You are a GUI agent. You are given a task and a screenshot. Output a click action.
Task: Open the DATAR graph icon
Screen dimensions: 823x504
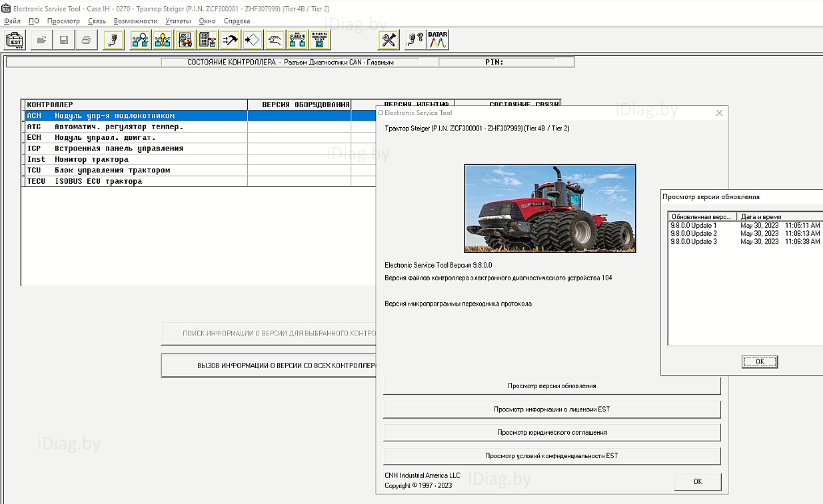pyautogui.click(x=438, y=40)
